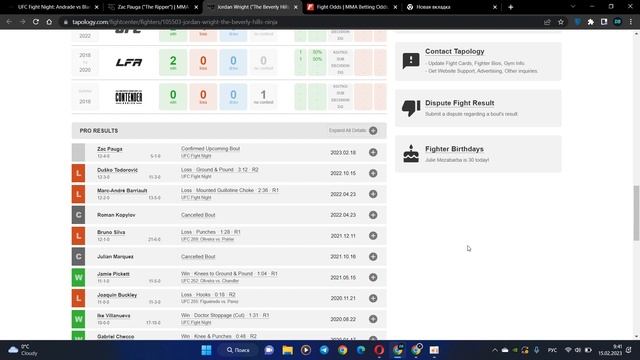Open the Fight Odds MMA Betting tab
This screenshot has width=640, height=360.
pos(352,7)
